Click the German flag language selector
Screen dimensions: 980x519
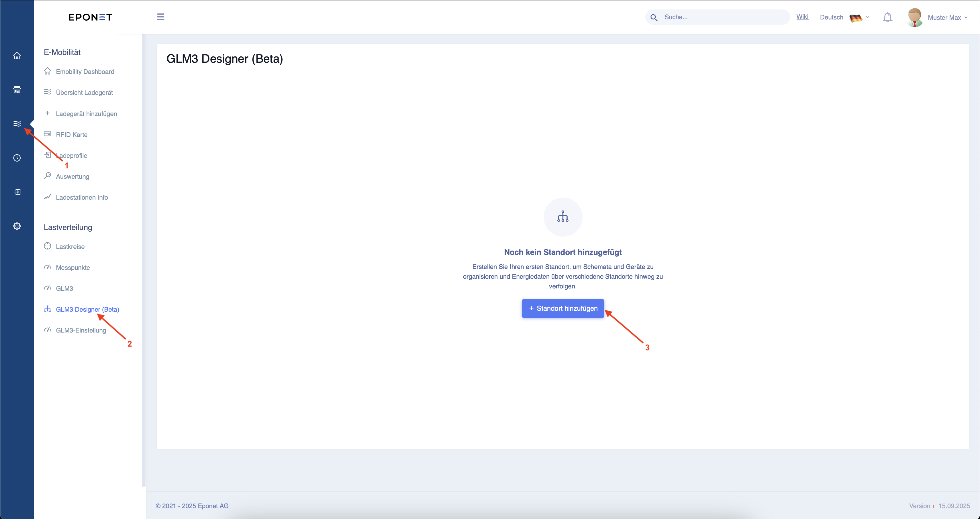[x=856, y=17]
